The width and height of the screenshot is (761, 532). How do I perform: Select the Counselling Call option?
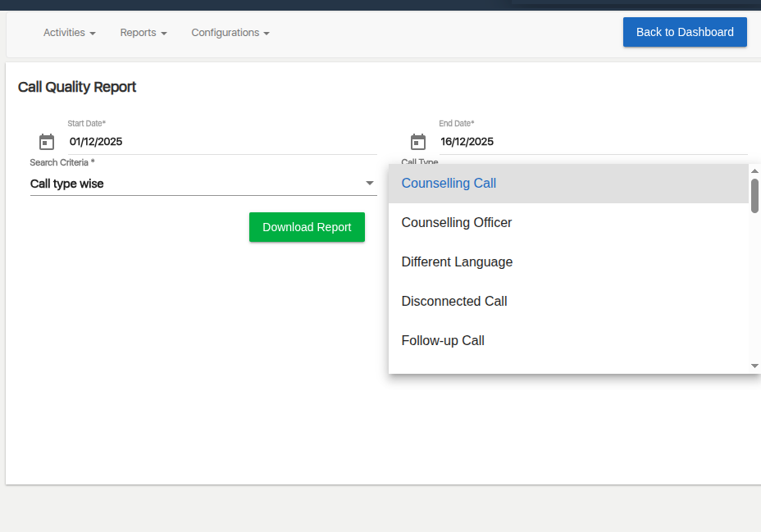coord(449,184)
